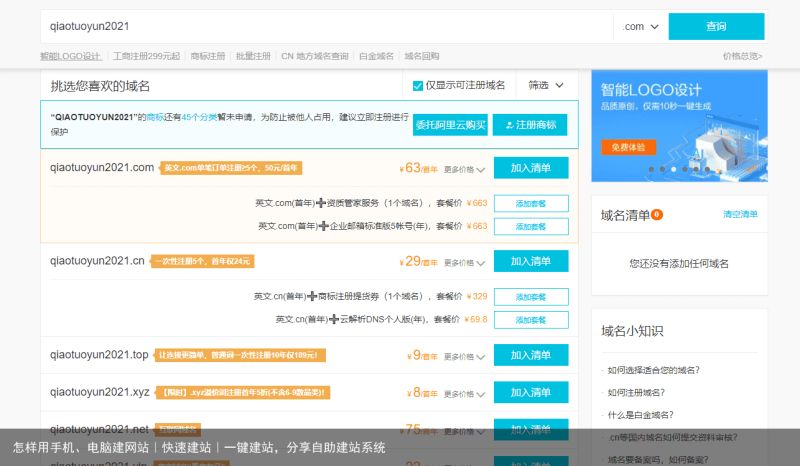Viewport: 800px width, 466px height.
Task: Open 什么是白金域名? article
Action: 640,415
